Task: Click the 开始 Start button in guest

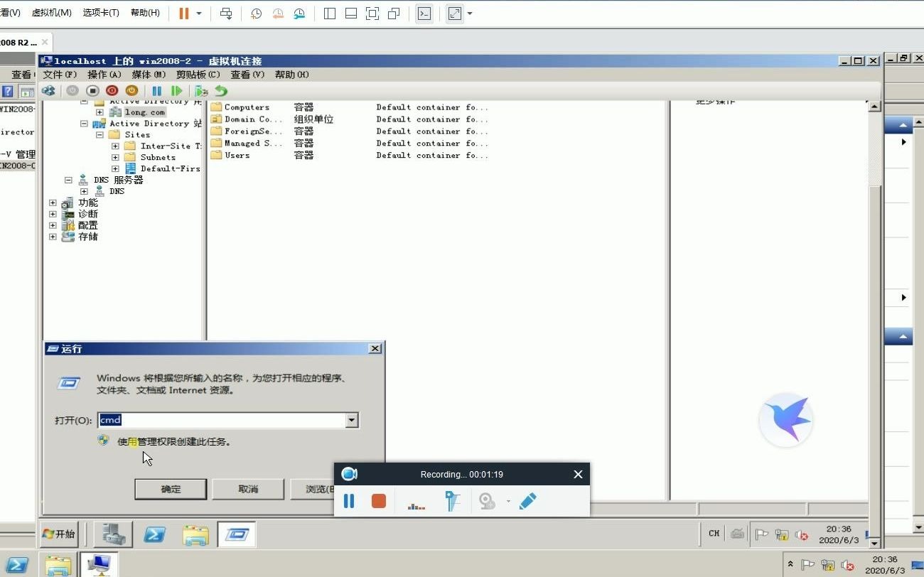Action: [x=58, y=534]
